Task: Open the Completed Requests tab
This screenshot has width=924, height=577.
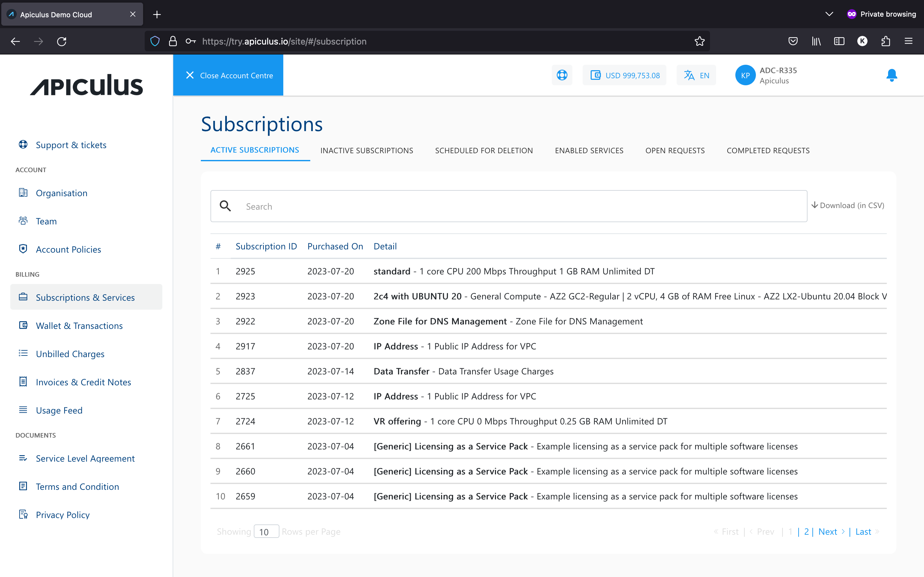Action: click(x=768, y=150)
